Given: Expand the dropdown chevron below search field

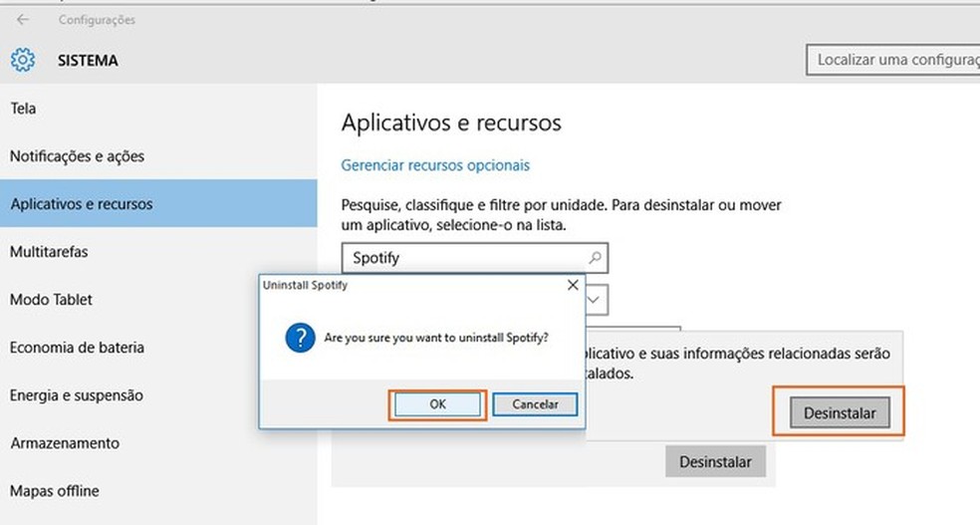Looking at the screenshot, I should click(x=594, y=300).
